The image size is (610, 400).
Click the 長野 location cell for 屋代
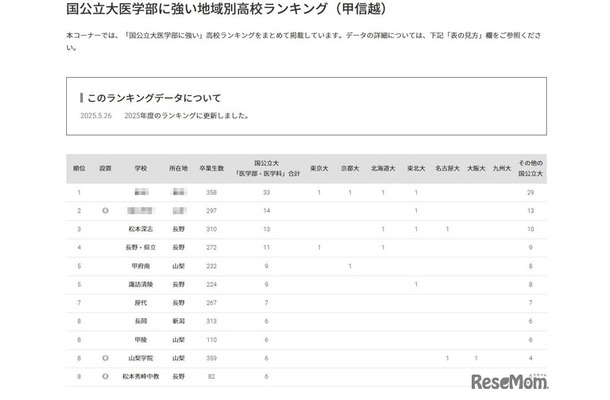point(178,303)
